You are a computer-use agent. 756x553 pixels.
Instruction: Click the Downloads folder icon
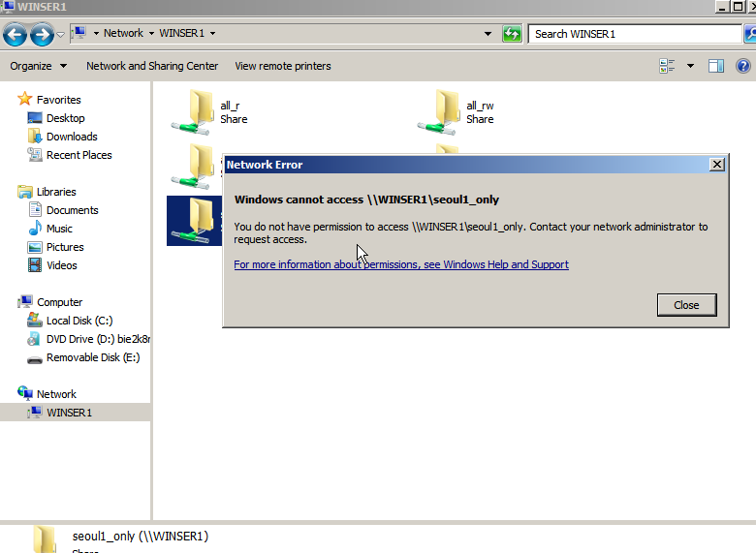pyautogui.click(x=35, y=137)
